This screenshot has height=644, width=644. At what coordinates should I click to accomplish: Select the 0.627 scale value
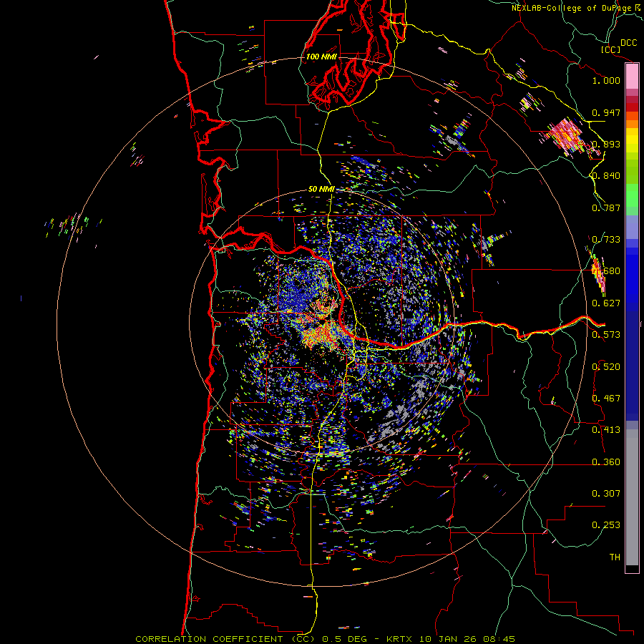point(606,303)
